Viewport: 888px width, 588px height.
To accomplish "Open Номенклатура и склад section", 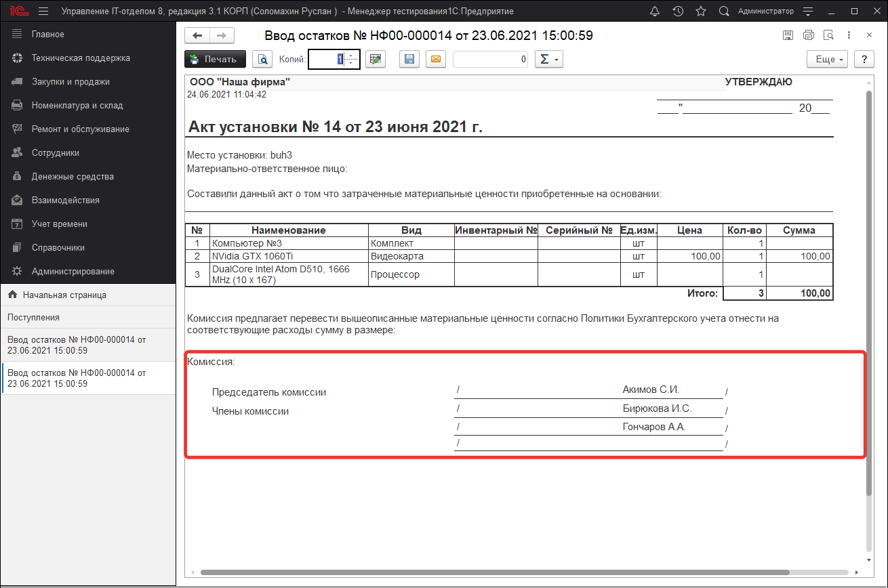I will (77, 106).
